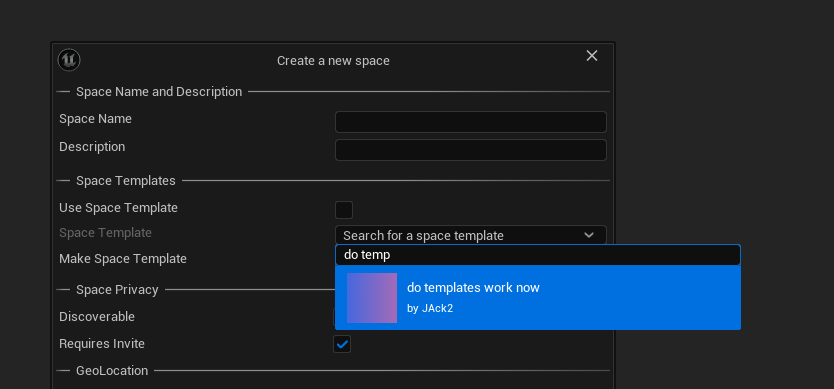Click the 'by JAck2' author text

[430, 308]
